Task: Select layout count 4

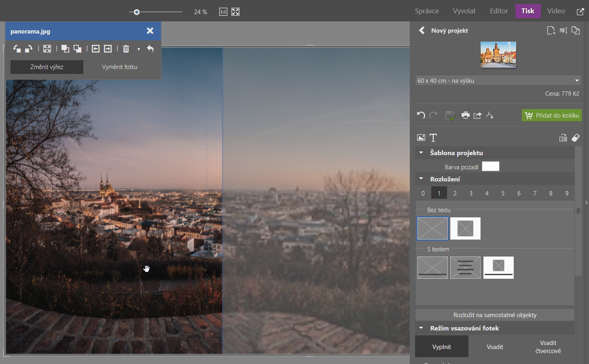Action: [x=487, y=193]
